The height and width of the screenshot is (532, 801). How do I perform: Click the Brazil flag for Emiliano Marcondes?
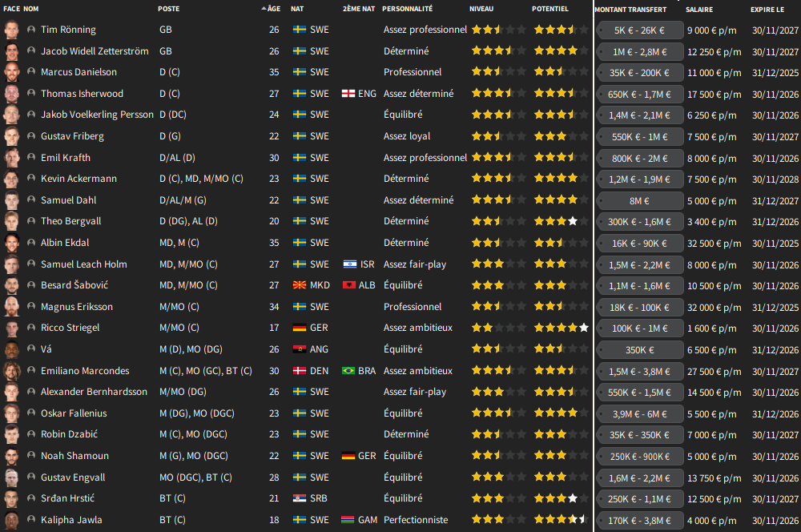pos(348,371)
